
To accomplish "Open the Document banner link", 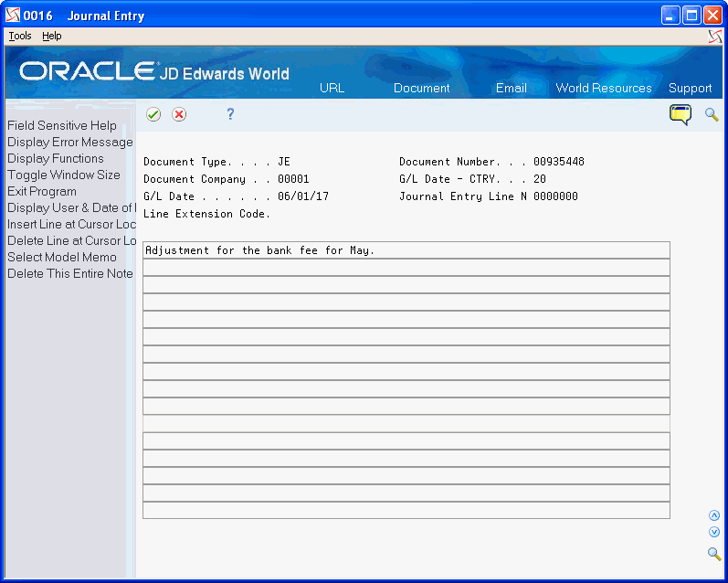I will pyautogui.click(x=422, y=88).
